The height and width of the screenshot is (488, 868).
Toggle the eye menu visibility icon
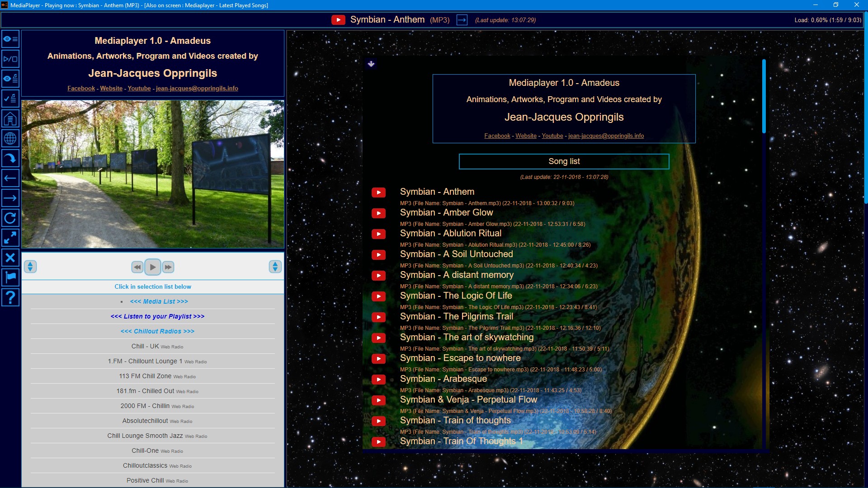tap(10, 39)
